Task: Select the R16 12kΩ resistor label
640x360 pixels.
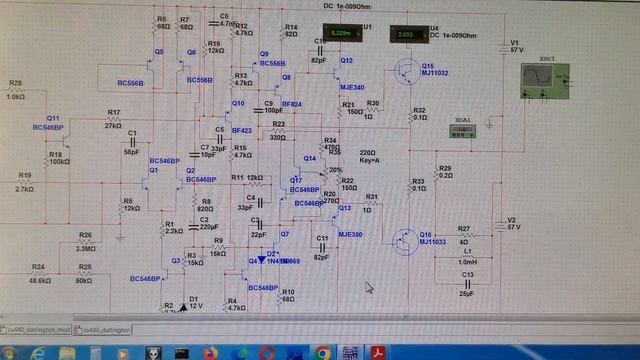Action: coord(216,47)
